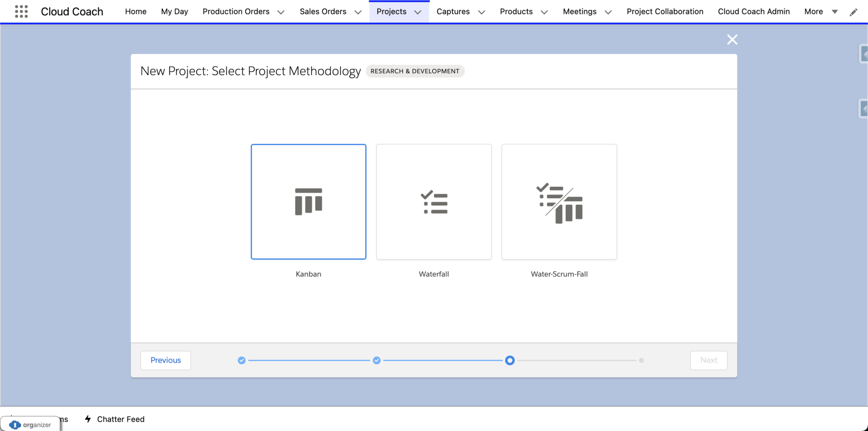
Task: Select the Kanban methodology icon
Action: [x=308, y=202]
